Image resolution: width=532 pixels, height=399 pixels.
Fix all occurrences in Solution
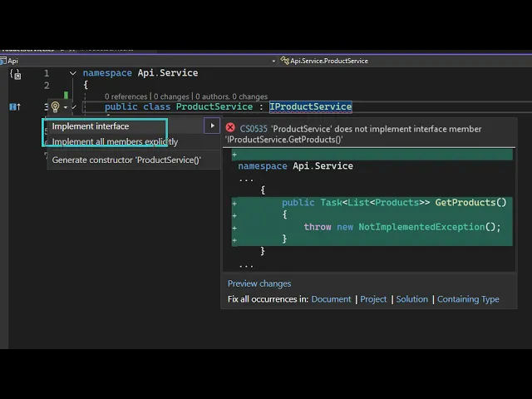point(412,299)
